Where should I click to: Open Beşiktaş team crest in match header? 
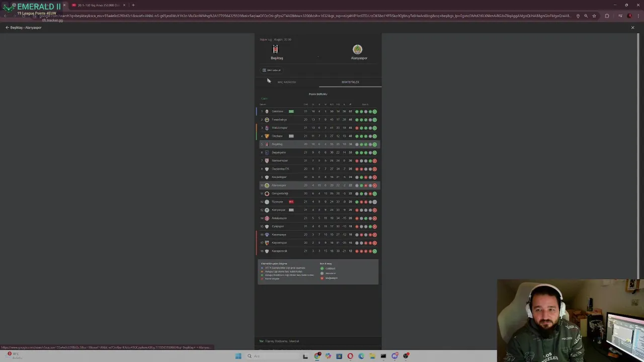click(275, 49)
